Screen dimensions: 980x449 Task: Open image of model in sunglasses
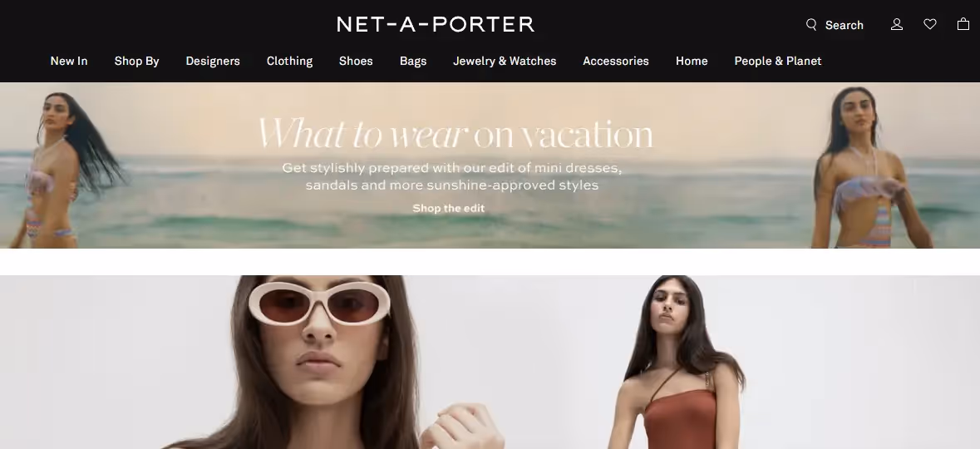(x=325, y=362)
